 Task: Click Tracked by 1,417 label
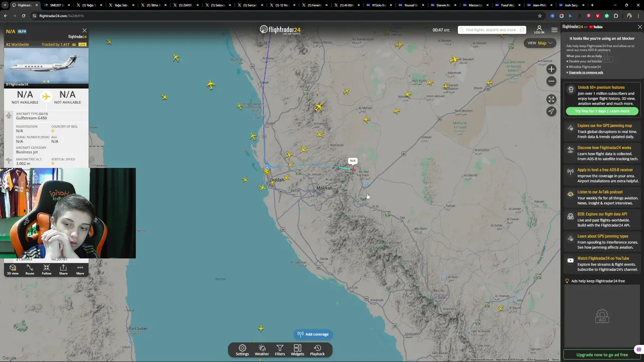pos(55,44)
